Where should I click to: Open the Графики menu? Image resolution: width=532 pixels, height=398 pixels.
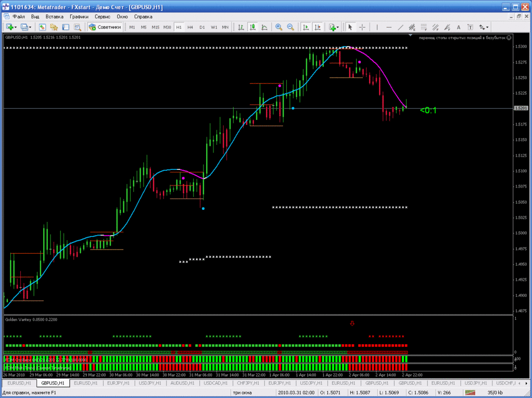[x=79, y=17]
